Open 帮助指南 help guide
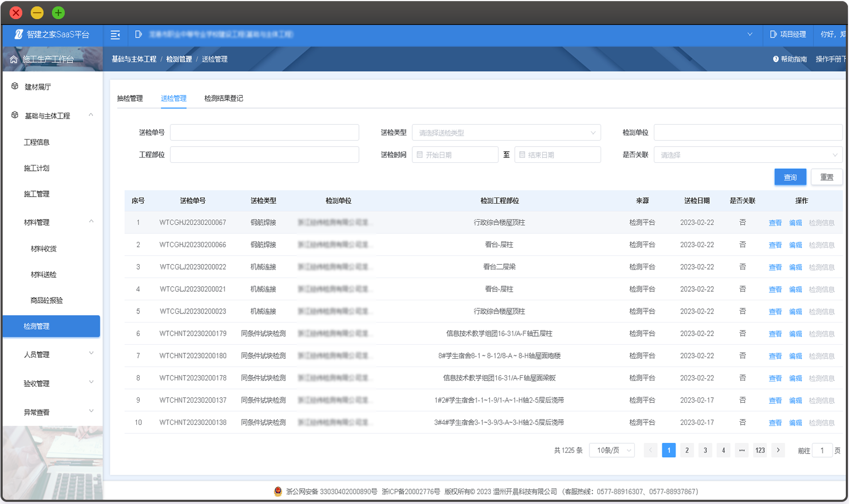849x504 pixels. (x=790, y=59)
